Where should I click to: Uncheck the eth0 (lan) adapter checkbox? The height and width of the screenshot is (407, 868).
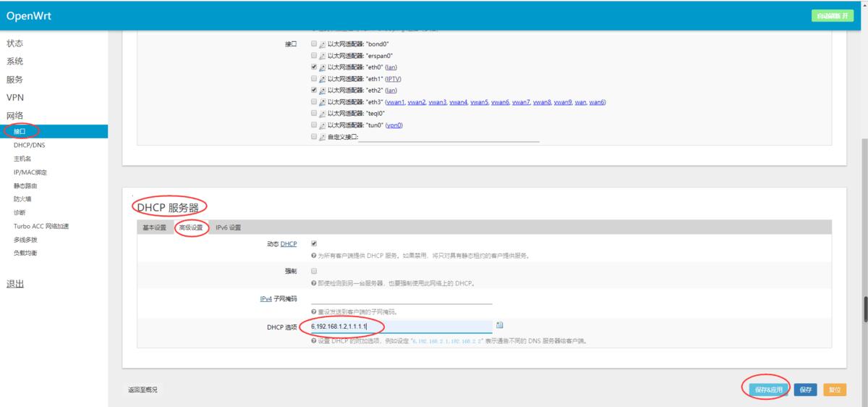coord(313,67)
